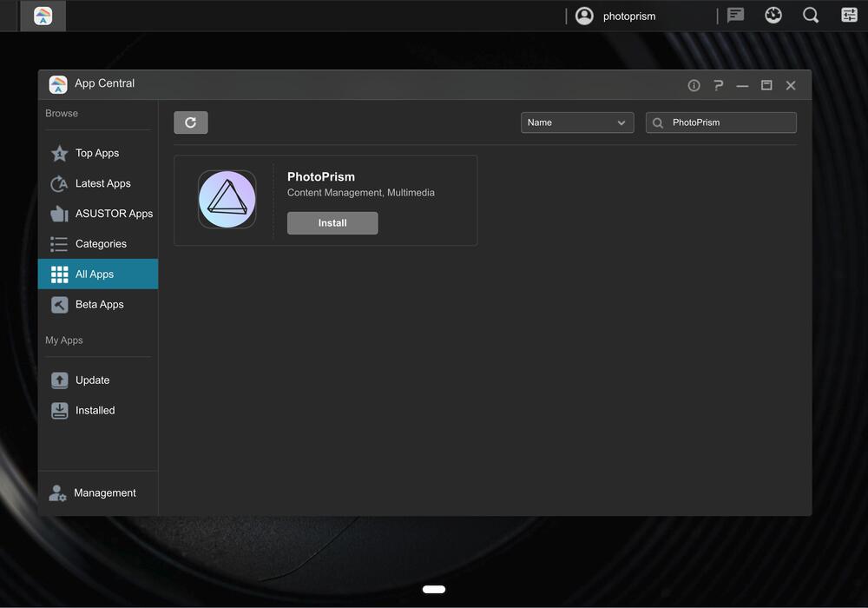Open the Name sort dropdown

click(x=576, y=122)
